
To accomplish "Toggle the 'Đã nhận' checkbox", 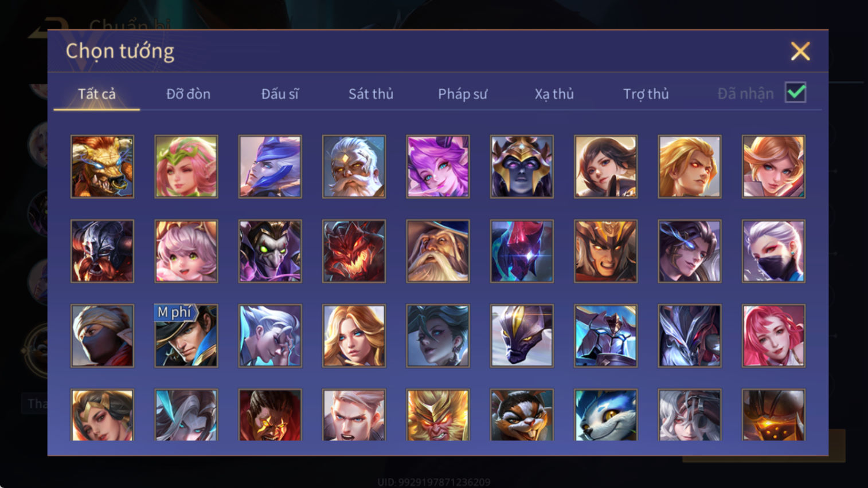I will pyautogui.click(x=796, y=93).
